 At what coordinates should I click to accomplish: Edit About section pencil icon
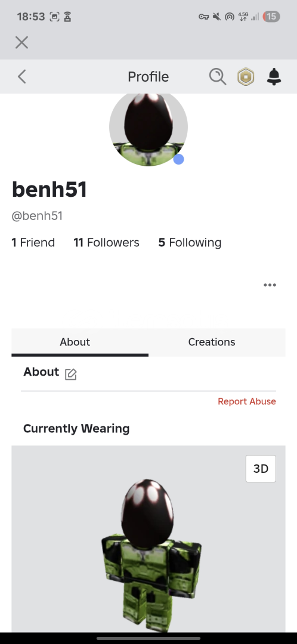[70, 374]
